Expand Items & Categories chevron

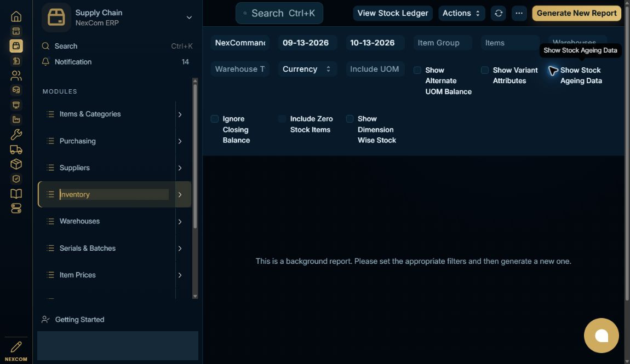[180, 114]
